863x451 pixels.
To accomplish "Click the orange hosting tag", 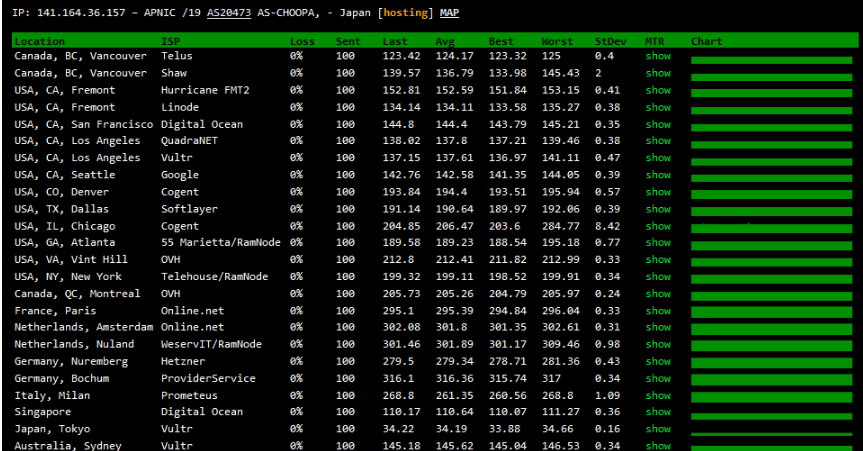I will pyautogui.click(x=406, y=13).
